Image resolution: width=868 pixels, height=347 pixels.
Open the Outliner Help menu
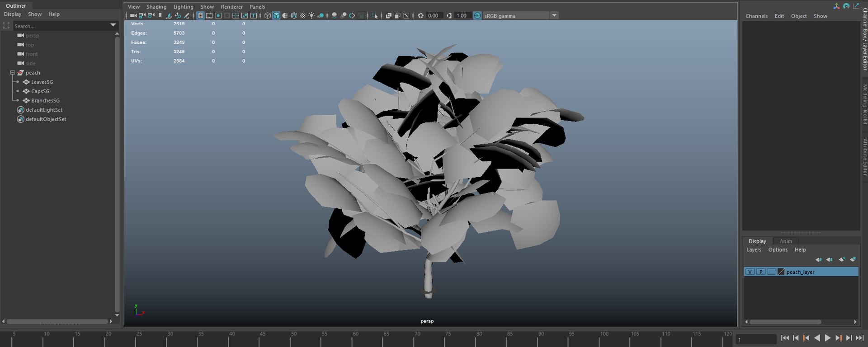point(54,14)
